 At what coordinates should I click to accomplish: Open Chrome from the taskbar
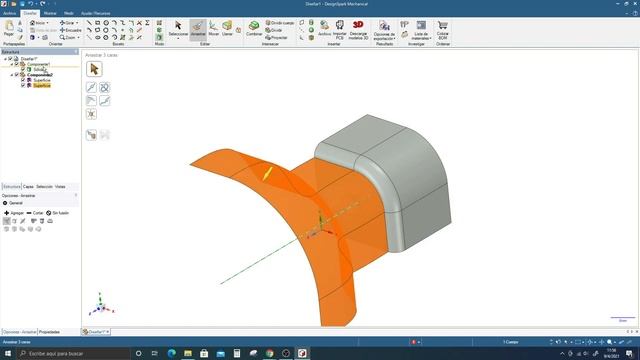pos(269,353)
